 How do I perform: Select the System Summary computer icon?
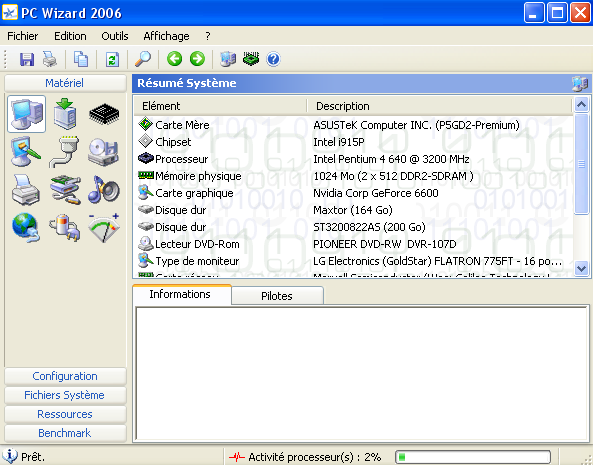coord(26,114)
